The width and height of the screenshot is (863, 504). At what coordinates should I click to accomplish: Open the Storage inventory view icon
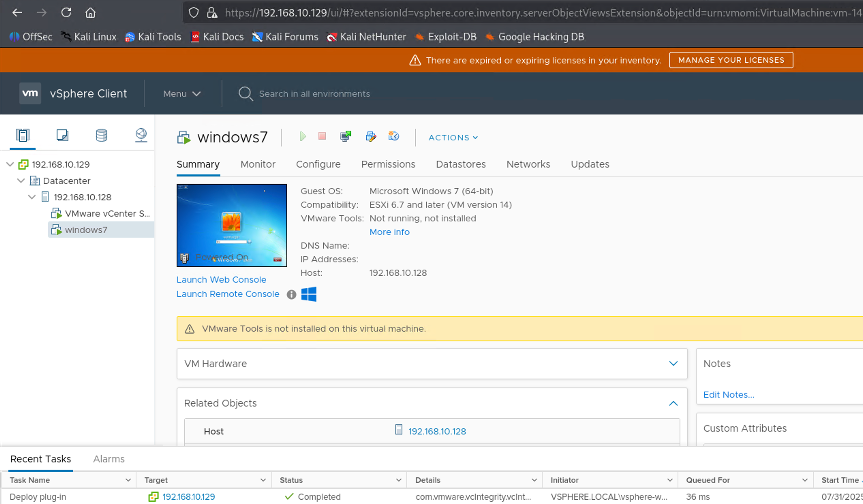(x=101, y=135)
